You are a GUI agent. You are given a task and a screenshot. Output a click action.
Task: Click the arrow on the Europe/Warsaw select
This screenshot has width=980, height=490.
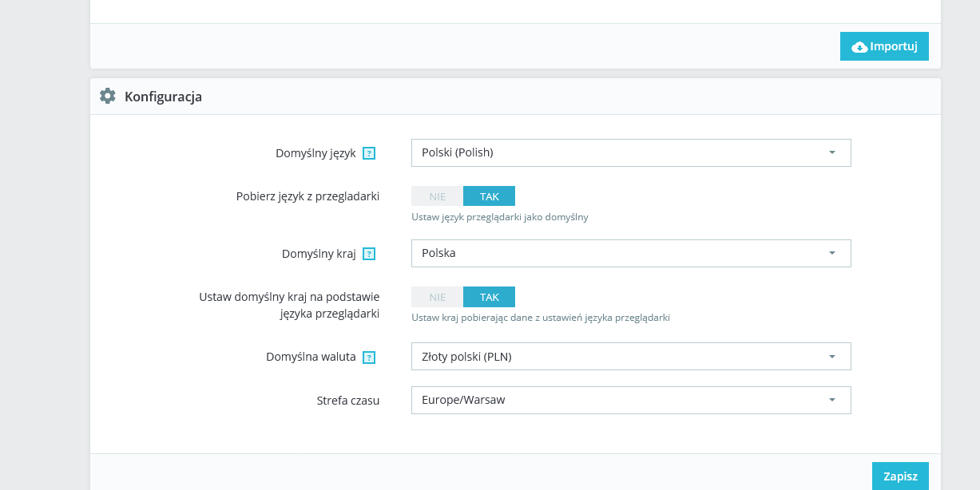point(831,401)
